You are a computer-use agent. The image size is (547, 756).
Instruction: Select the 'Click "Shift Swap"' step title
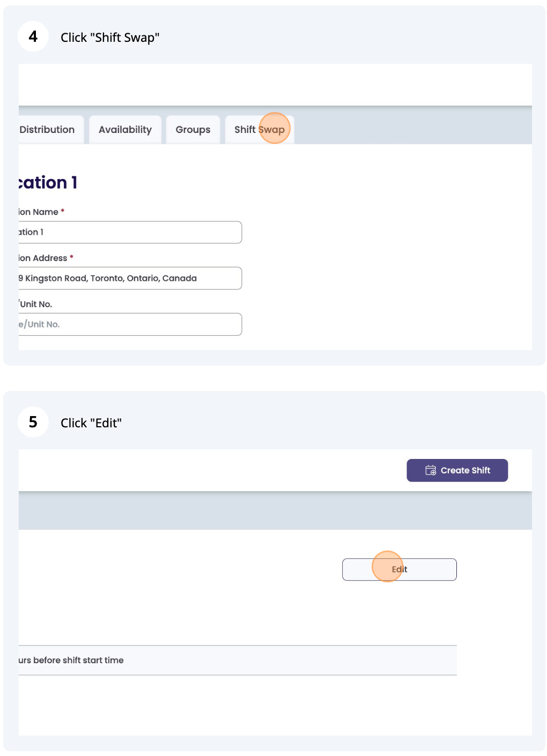pyautogui.click(x=110, y=38)
